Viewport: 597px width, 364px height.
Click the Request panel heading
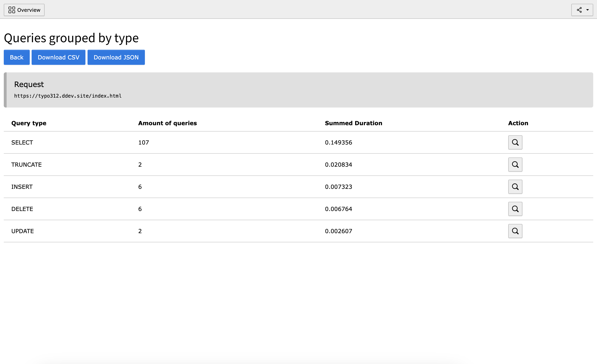pyautogui.click(x=29, y=84)
